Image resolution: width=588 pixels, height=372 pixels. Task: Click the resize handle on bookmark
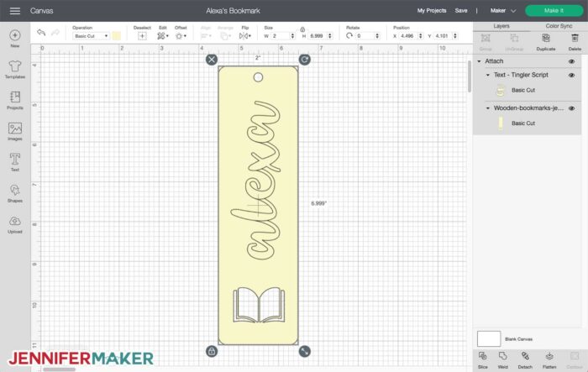click(x=304, y=351)
